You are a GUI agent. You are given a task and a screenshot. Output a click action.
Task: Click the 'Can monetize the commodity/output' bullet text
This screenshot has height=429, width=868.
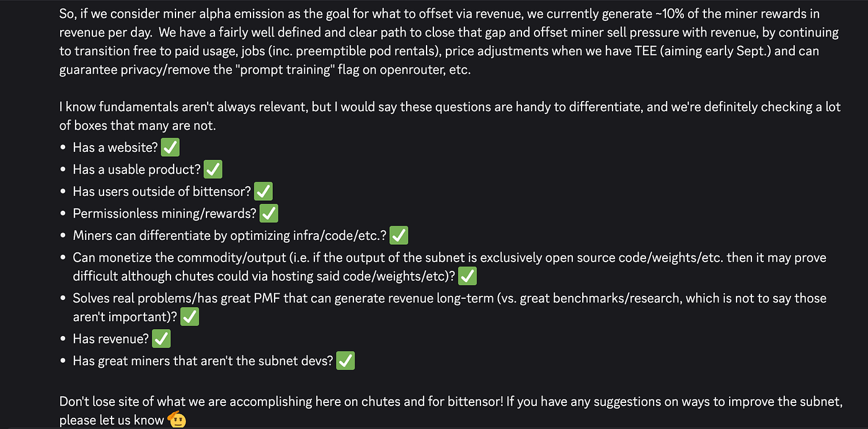point(449,267)
